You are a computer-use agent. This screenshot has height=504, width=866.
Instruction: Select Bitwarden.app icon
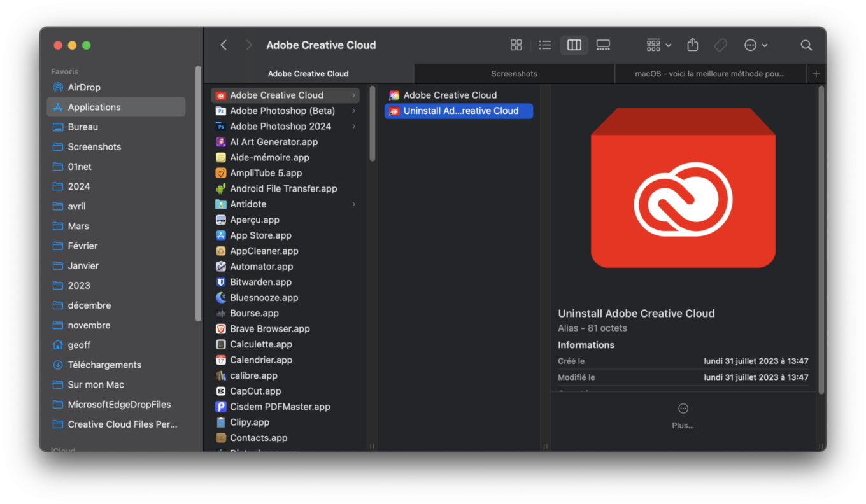point(221,282)
